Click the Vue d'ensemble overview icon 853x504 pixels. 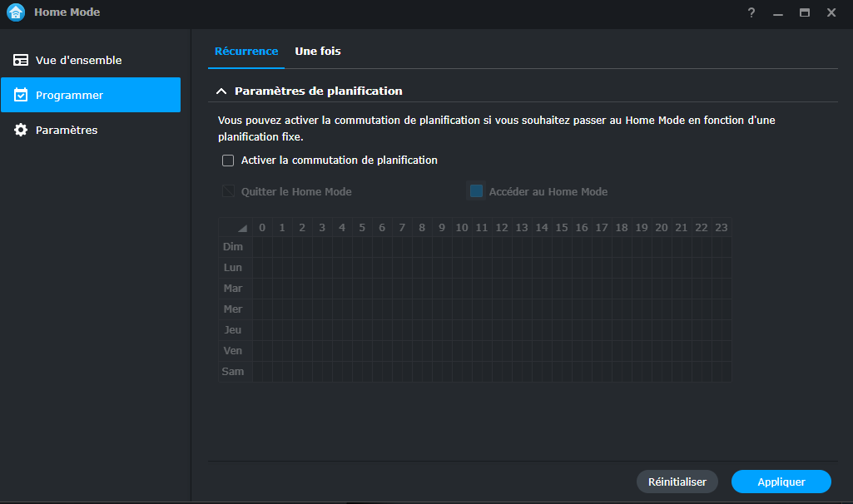[21, 60]
